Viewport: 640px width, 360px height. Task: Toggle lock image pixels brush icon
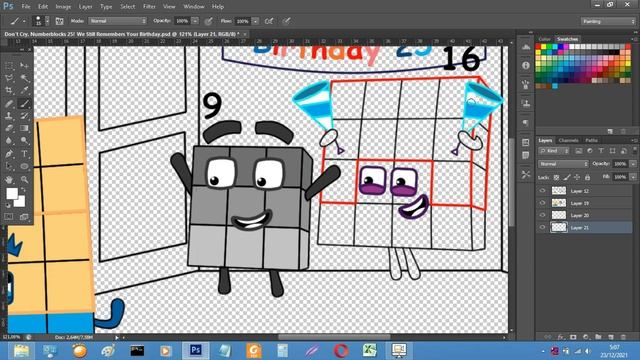(567, 177)
